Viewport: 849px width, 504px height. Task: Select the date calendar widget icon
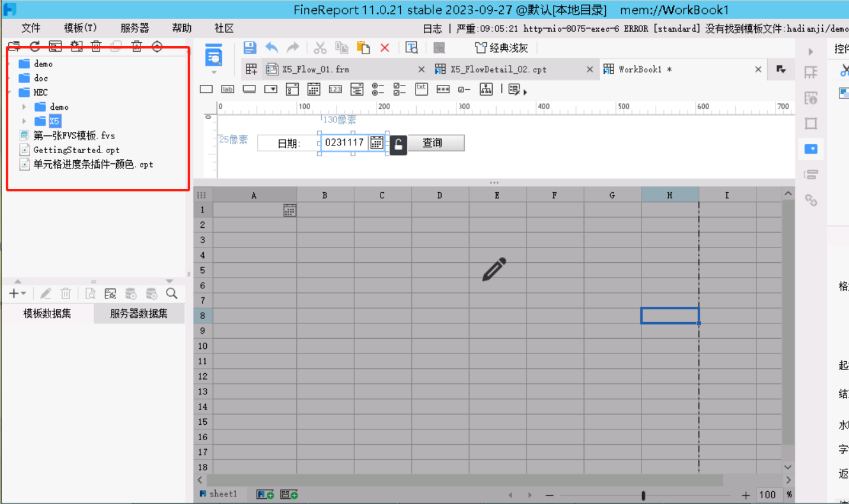click(x=314, y=89)
